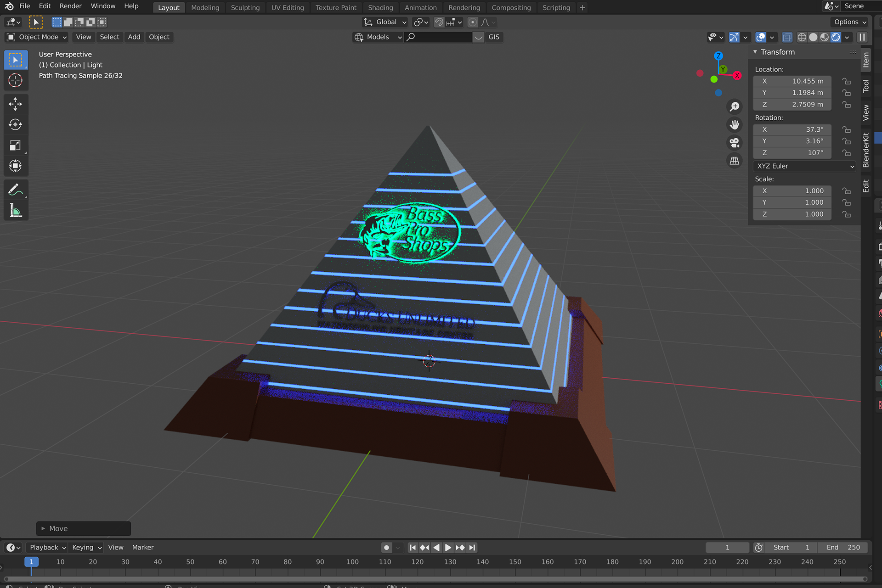Open the Options dropdown

(850, 22)
